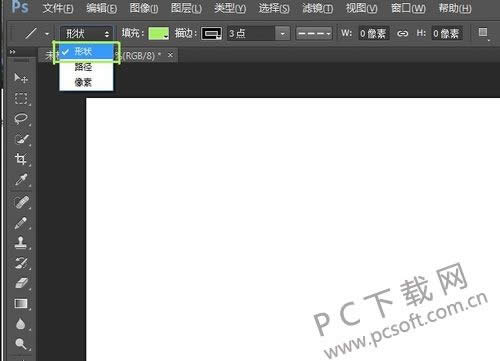Open the 图像(I) menu
The height and width of the screenshot is (361, 500).
(144, 8)
